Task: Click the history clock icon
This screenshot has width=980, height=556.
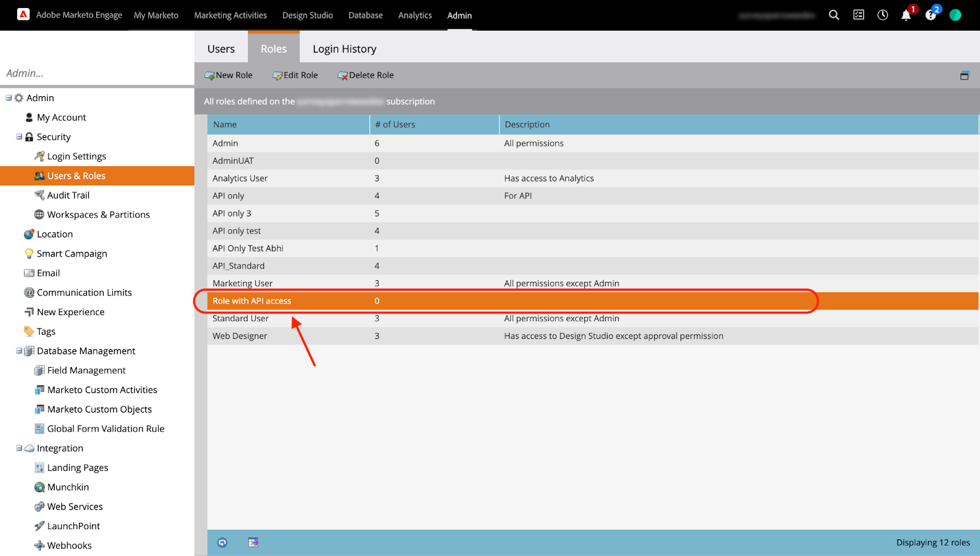Action: coord(883,15)
